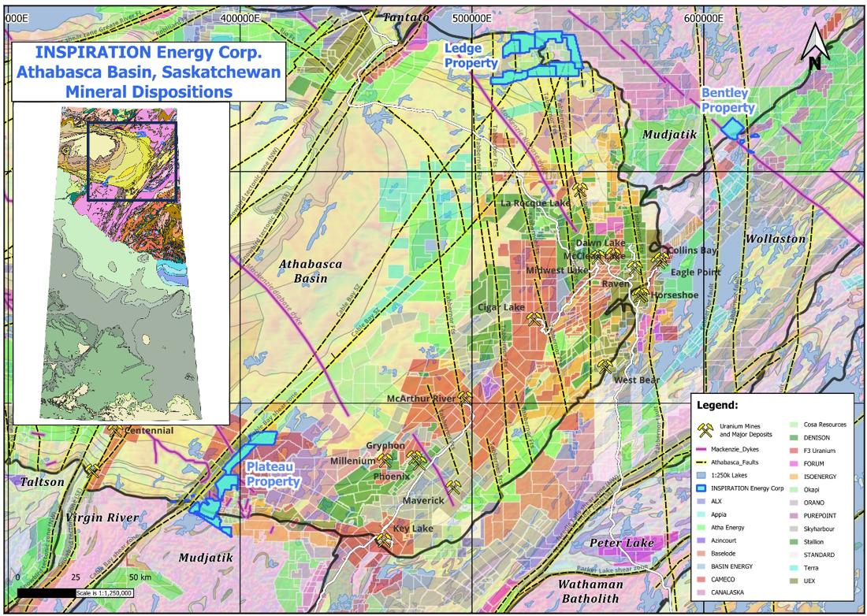Click the Skyharbour legend color swatch
867x616 pixels.
point(794,529)
